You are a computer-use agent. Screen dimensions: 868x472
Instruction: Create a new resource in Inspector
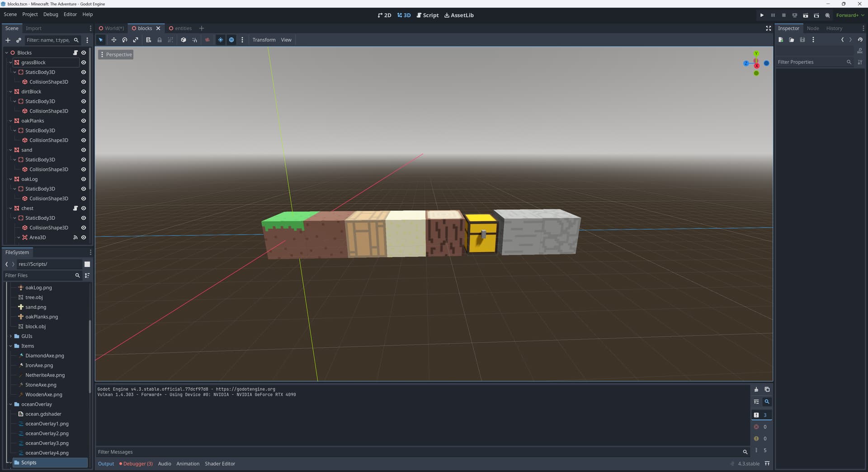point(781,40)
